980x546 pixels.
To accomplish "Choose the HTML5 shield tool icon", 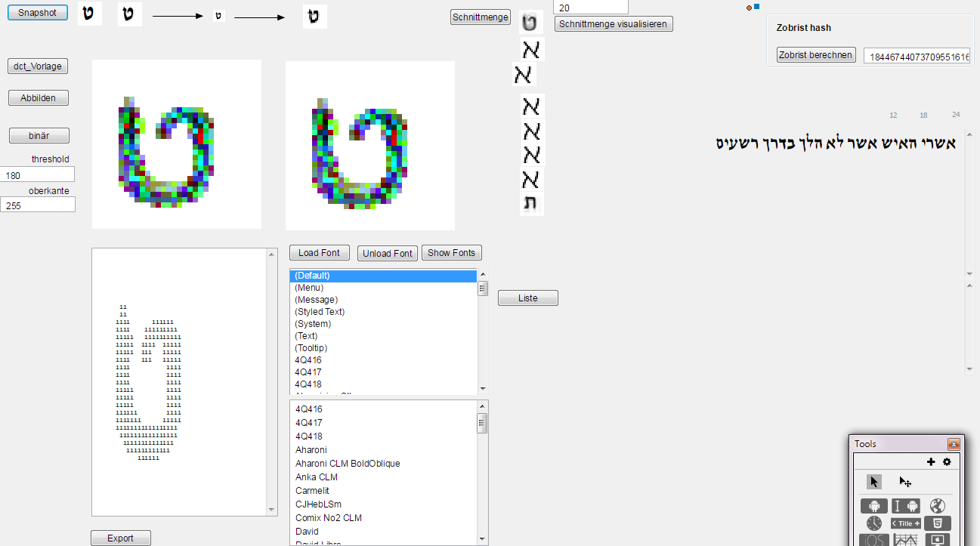I will coord(938,523).
